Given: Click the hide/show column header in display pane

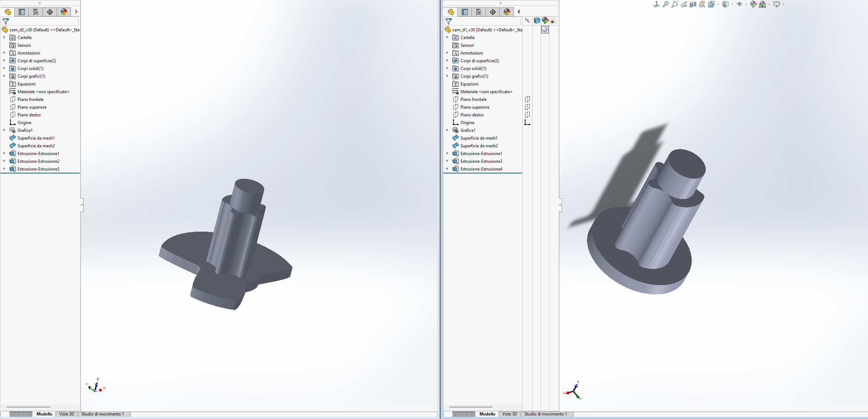Looking at the screenshot, I should tap(527, 21).
